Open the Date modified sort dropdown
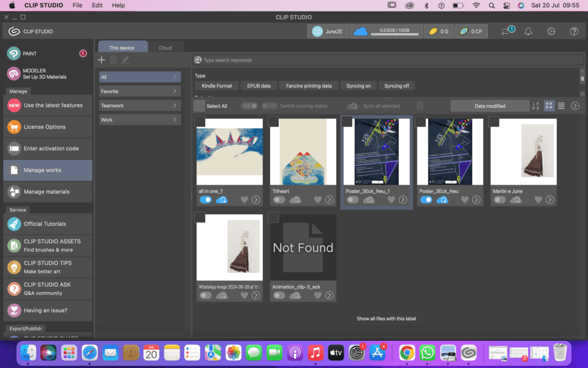This screenshot has height=368, width=588. tap(489, 106)
